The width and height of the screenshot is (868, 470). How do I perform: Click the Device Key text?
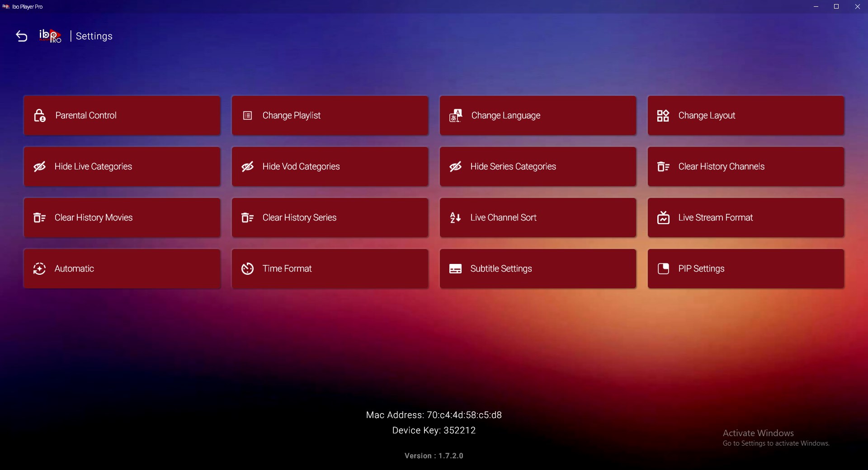pos(434,430)
